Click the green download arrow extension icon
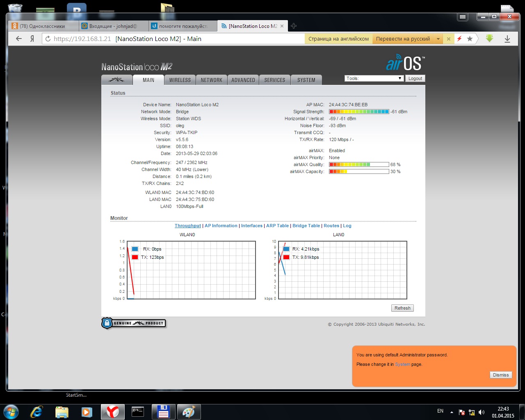Screen dimensions: 525x420 [489, 38]
